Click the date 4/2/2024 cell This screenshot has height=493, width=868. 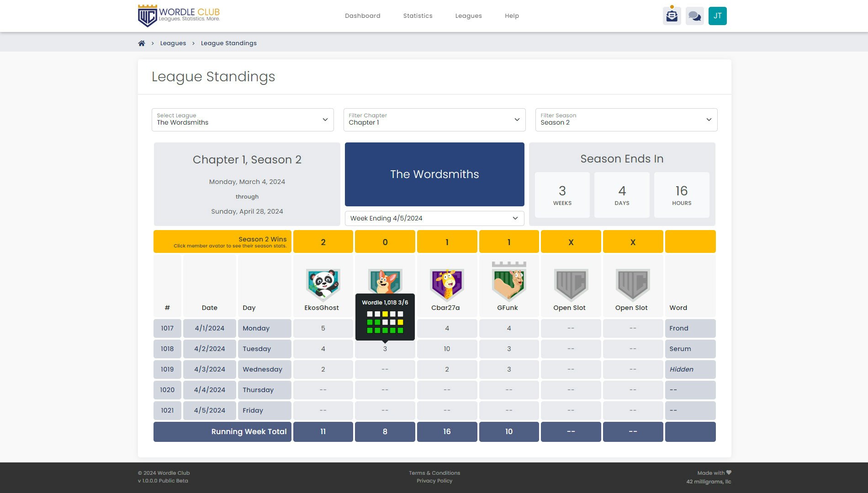point(210,349)
